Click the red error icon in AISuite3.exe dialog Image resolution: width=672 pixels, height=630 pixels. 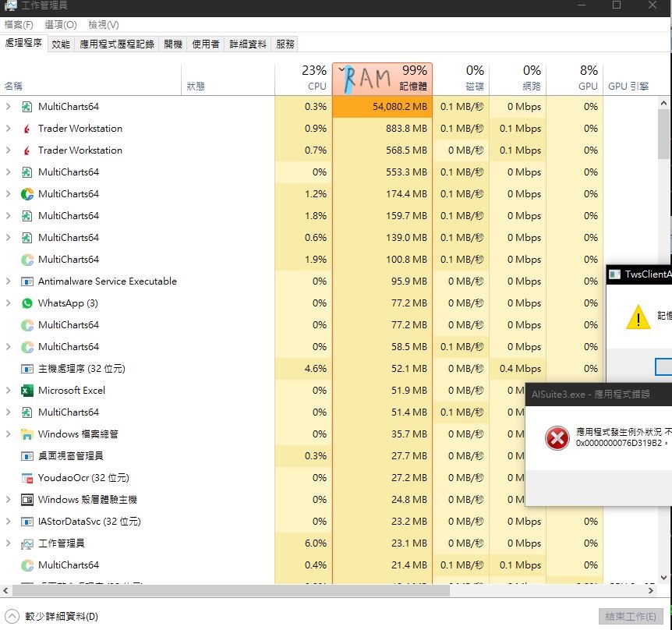(557, 438)
